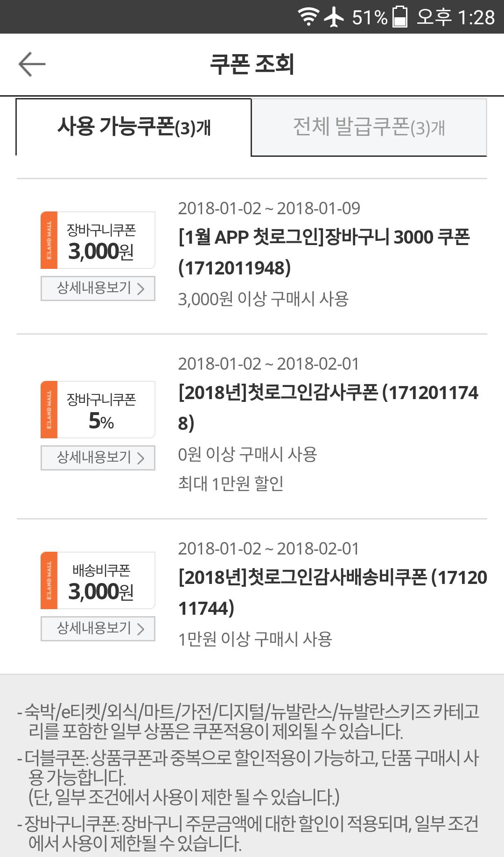This screenshot has height=857, width=504.
Task: Tap the Wi-Fi status icon
Action: tap(308, 17)
